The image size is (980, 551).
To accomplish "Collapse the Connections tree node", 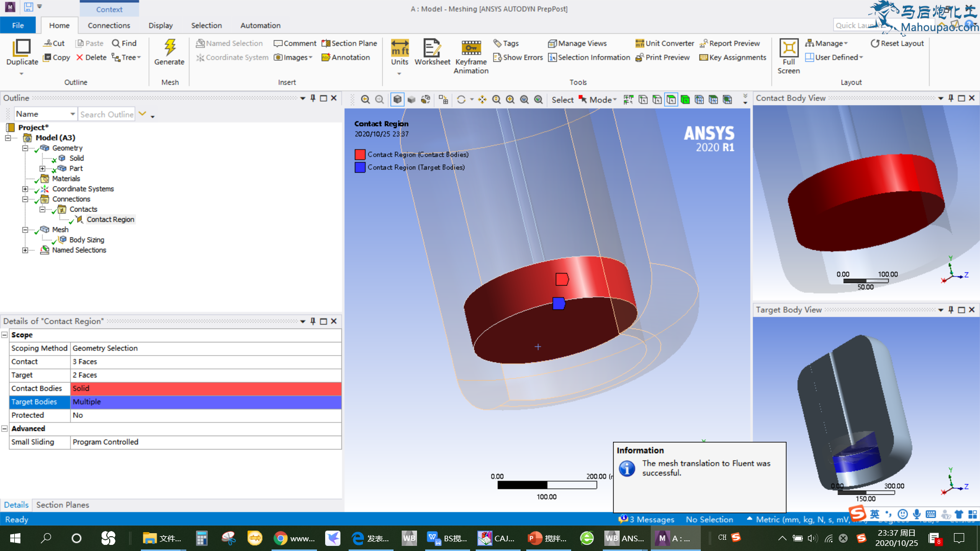I will pos(24,199).
